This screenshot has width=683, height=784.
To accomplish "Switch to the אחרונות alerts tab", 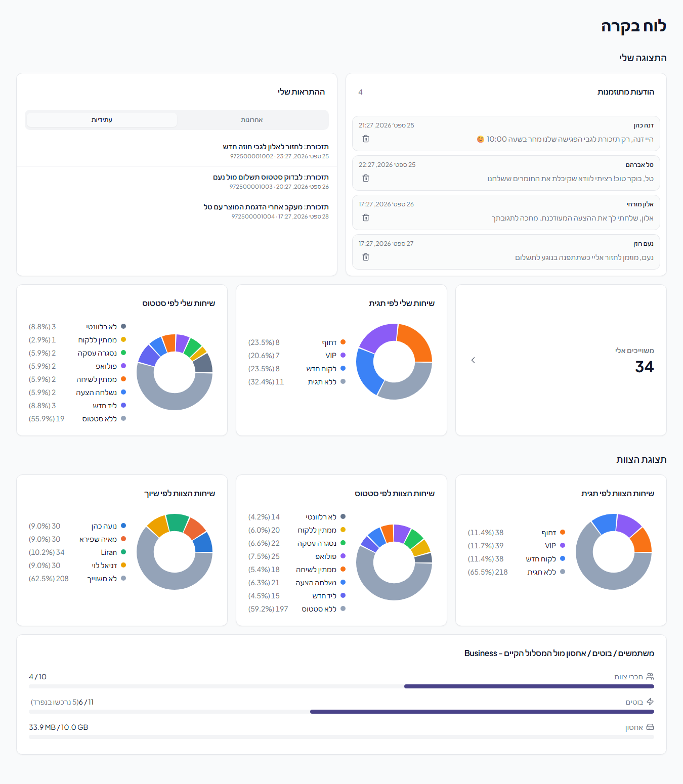I will coord(252,120).
